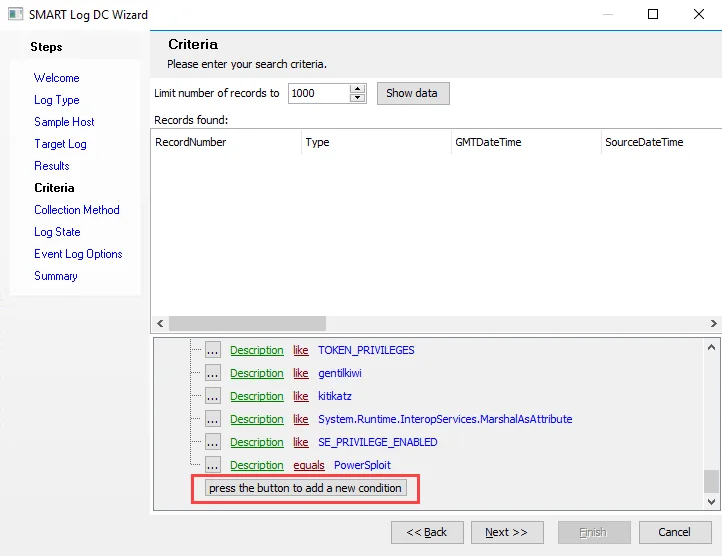
Task: Change Description field of kitikatz condition
Action: pyautogui.click(x=257, y=396)
